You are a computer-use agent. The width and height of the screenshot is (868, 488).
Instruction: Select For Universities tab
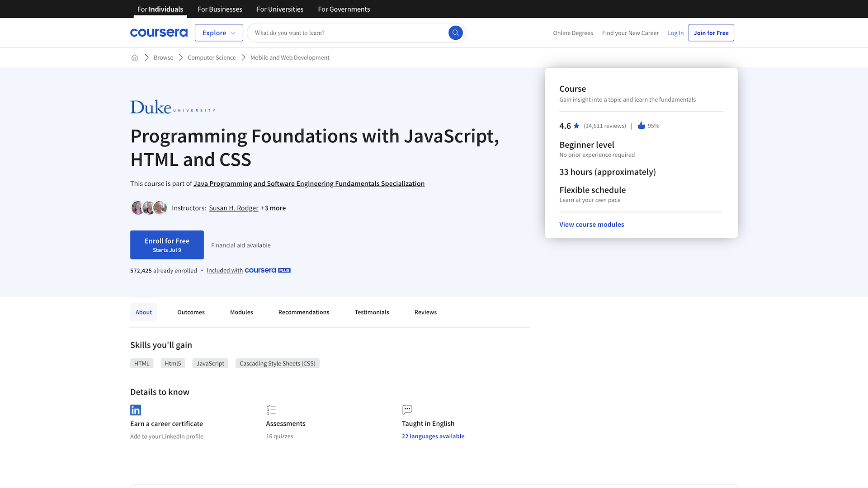tap(280, 9)
